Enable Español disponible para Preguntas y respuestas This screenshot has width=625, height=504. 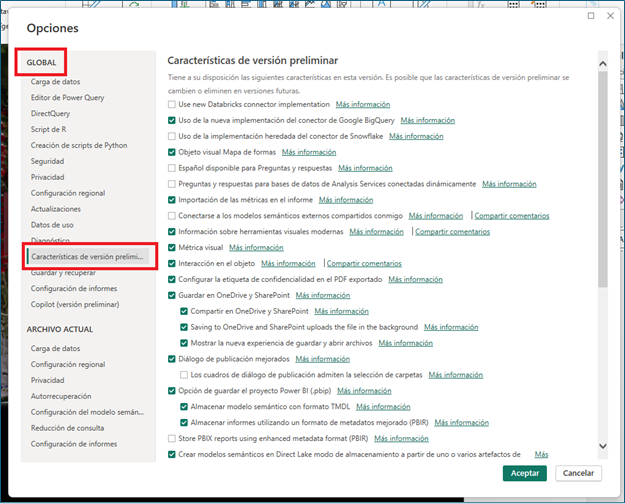pos(172,168)
